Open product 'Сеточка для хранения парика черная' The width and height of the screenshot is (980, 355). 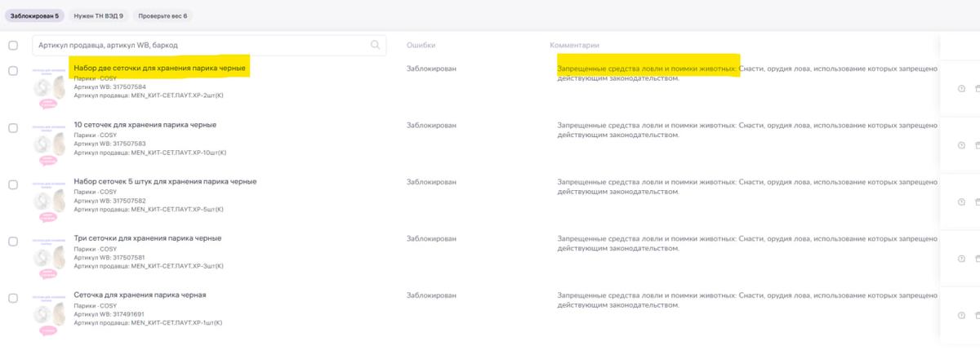[140, 295]
